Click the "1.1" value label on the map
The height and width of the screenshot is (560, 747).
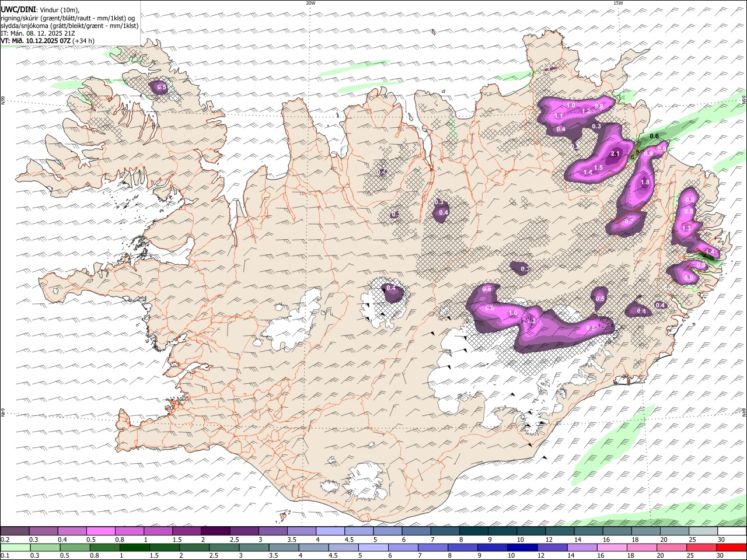click(558, 116)
